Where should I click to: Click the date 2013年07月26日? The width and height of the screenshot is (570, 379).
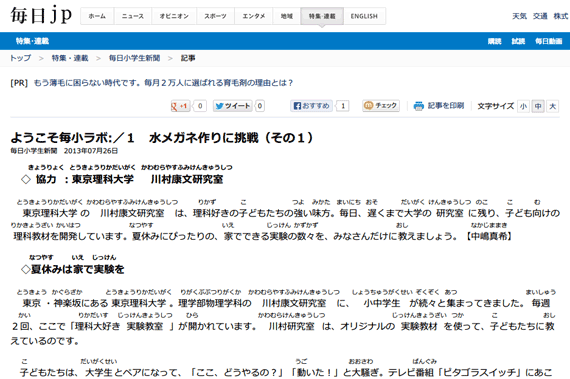click(x=91, y=151)
